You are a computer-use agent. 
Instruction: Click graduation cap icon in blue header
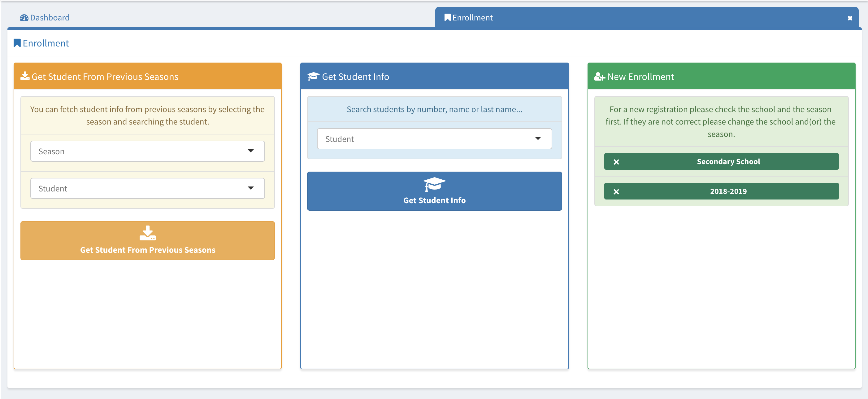point(313,76)
